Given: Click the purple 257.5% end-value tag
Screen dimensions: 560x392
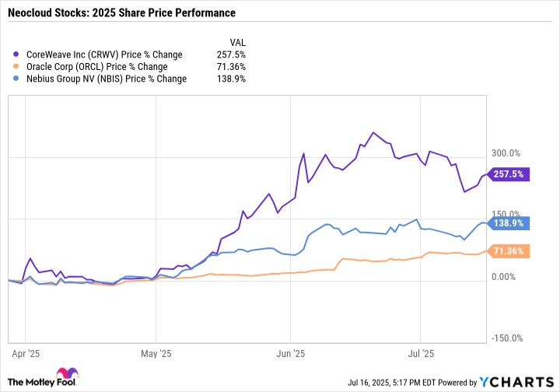Looking at the screenshot, I should tap(508, 174).
